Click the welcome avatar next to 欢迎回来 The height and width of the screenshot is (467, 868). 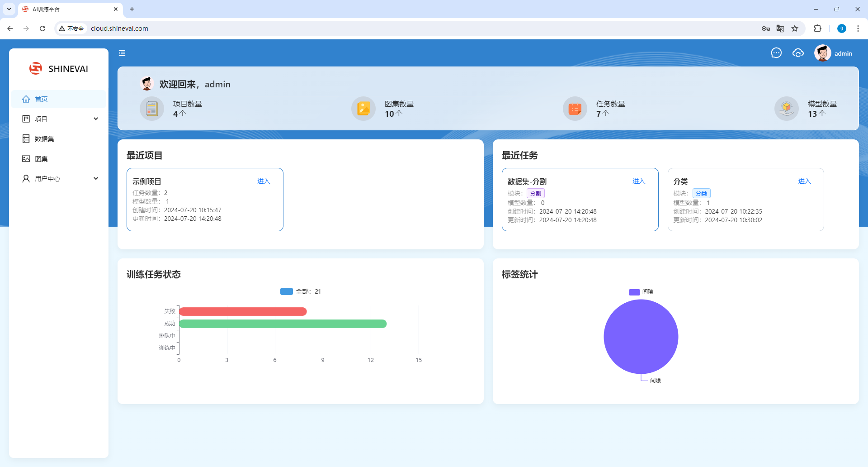tap(147, 84)
